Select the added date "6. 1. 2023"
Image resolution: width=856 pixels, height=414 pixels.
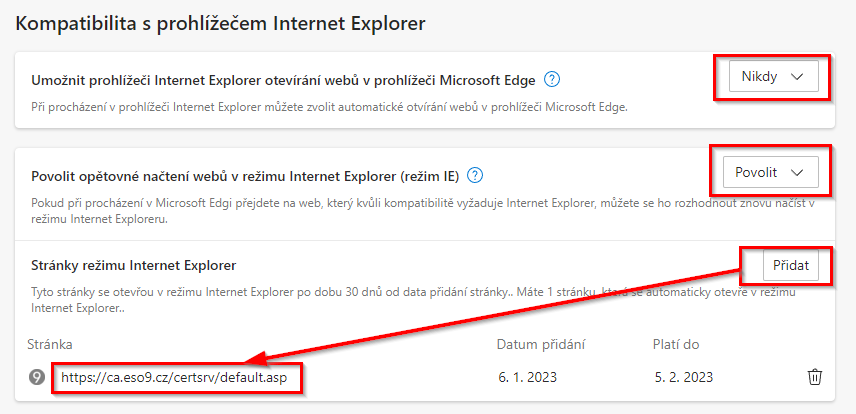point(528,377)
